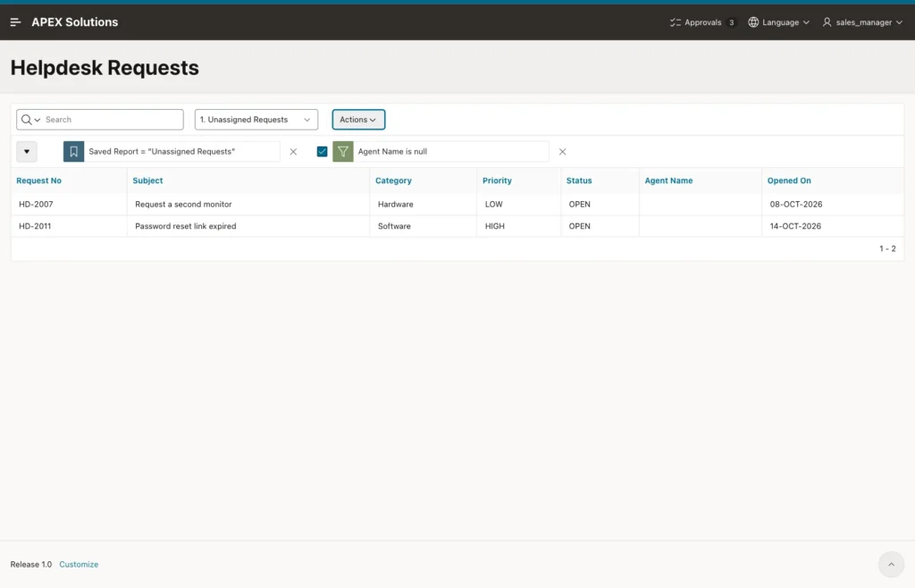Click the Approvals count badge 3
915x588 pixels.
pos(731,22)
